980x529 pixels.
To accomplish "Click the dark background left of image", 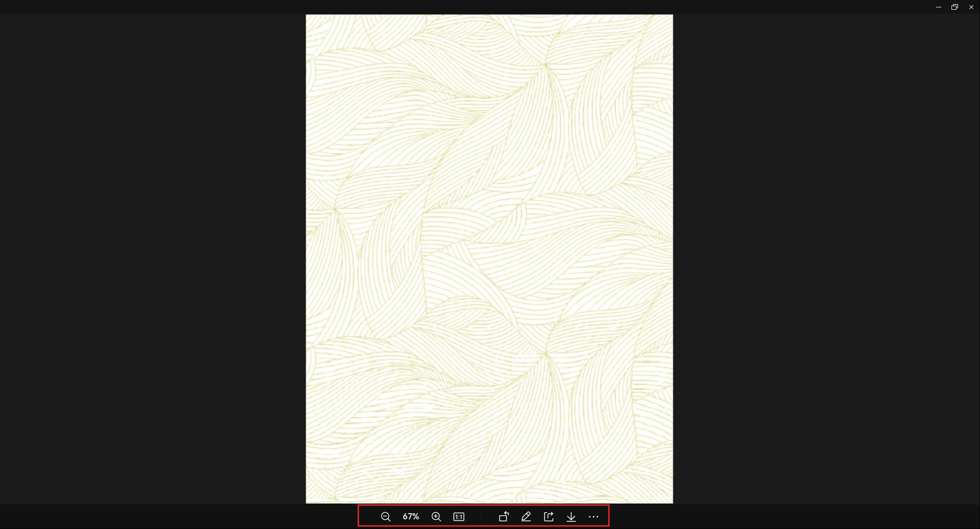I will point(153,259).
